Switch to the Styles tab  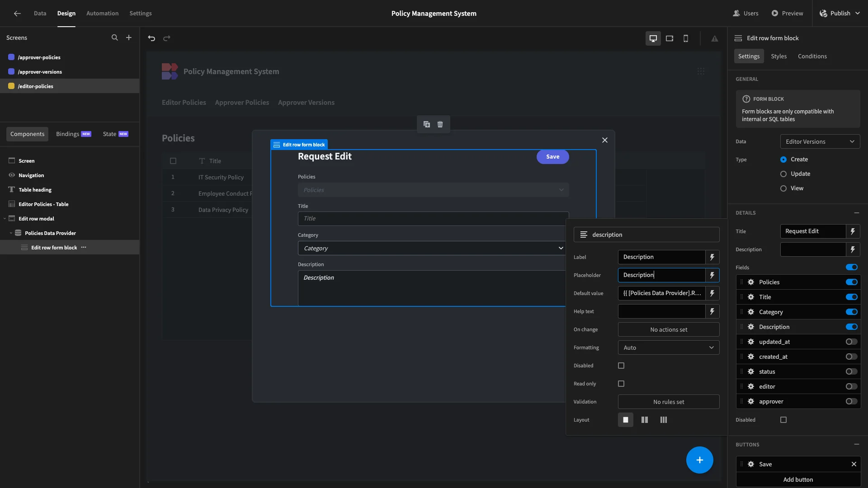pyautogui.click(x=778, y=56)
